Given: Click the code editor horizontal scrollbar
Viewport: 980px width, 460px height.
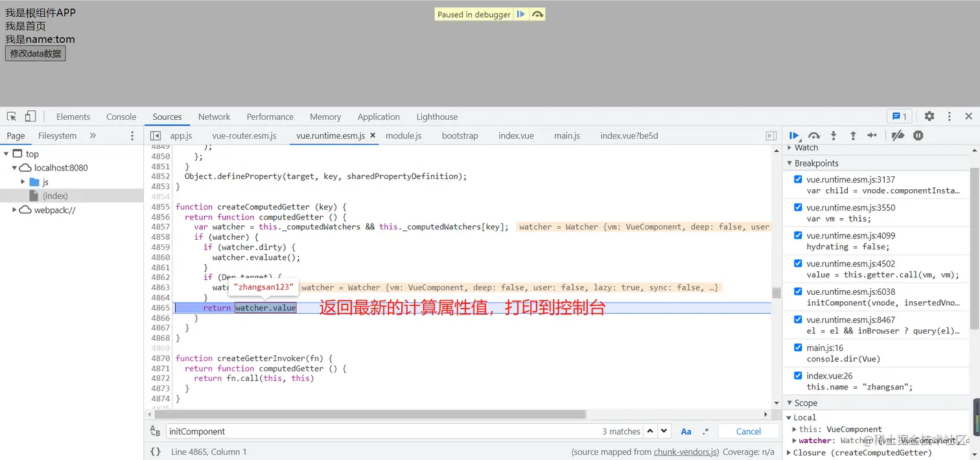Looking at the screenshot, I should pyautogui.click(x=369, y=414).
